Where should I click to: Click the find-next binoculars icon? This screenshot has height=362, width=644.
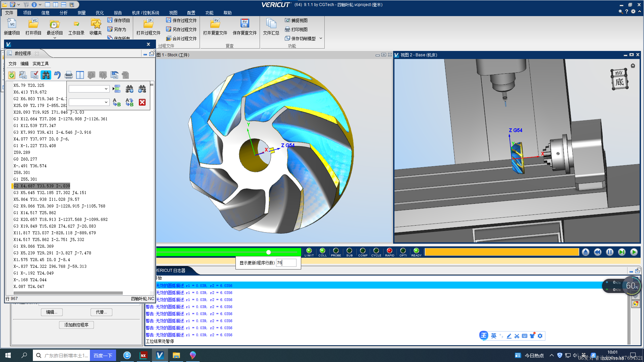(x=129, y=89)
